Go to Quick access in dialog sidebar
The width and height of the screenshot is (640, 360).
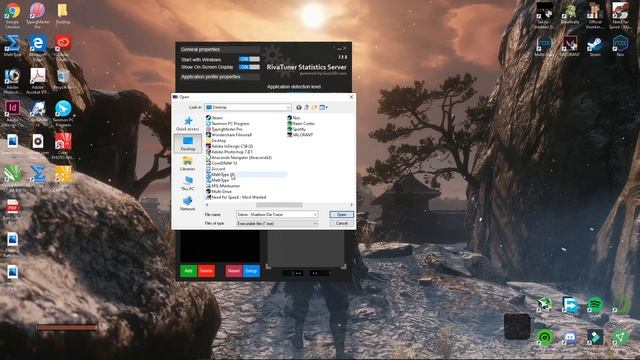(188, 124)
